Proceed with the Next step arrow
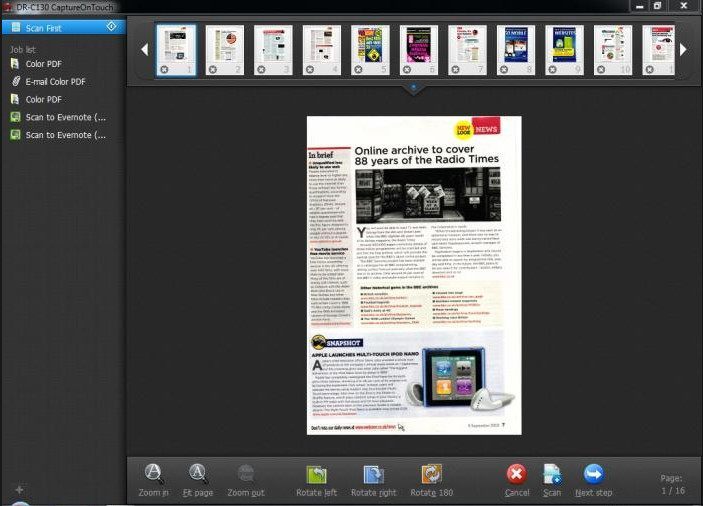 (593, 475)
